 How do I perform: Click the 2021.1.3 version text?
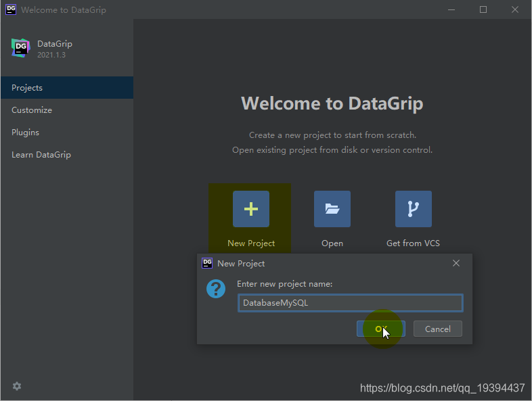[x=51, y=55]
